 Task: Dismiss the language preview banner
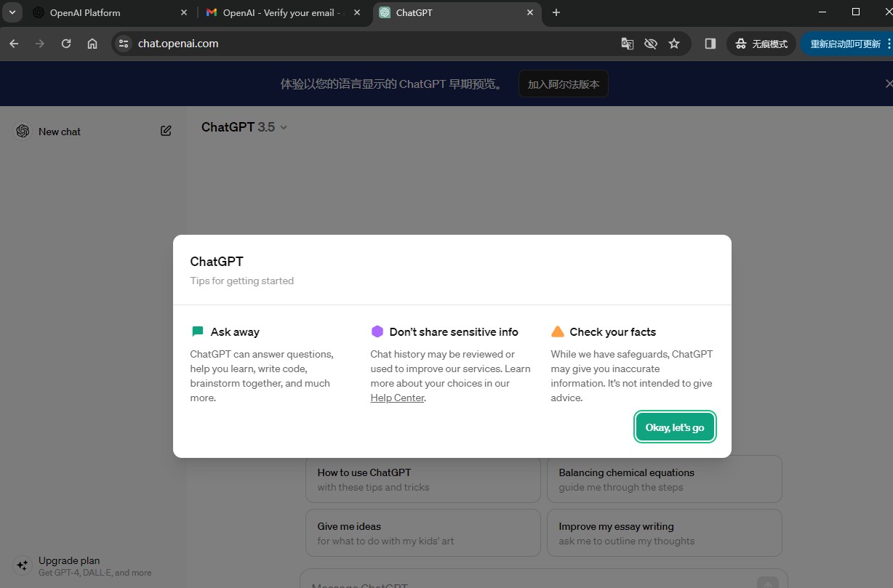(x=888, y=84)
